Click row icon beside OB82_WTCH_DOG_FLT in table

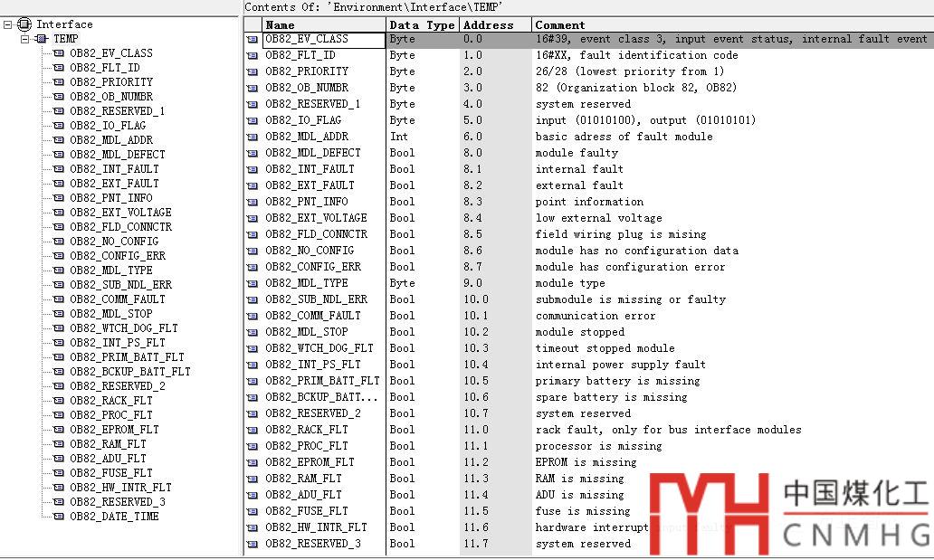click(253, 348)
